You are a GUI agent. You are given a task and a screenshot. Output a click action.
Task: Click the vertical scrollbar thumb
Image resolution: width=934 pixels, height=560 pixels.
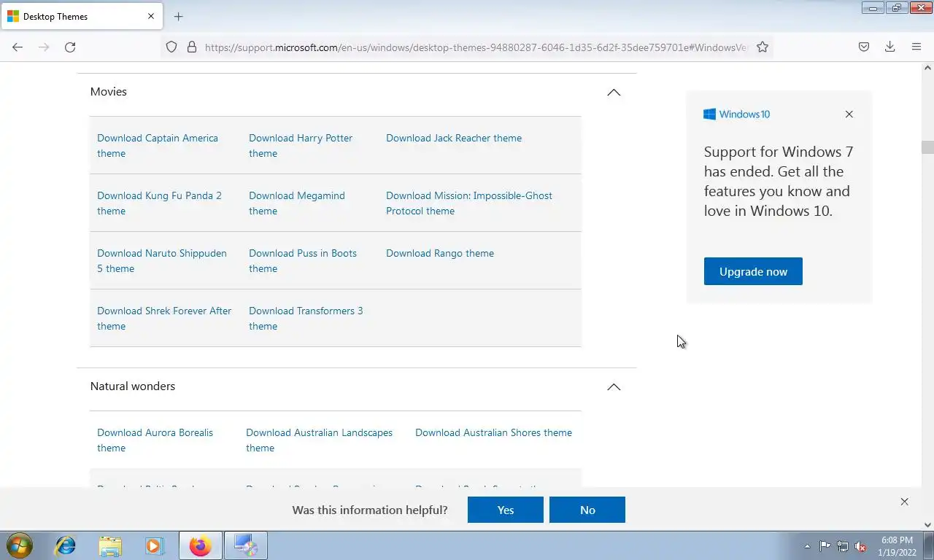[927, 147]
